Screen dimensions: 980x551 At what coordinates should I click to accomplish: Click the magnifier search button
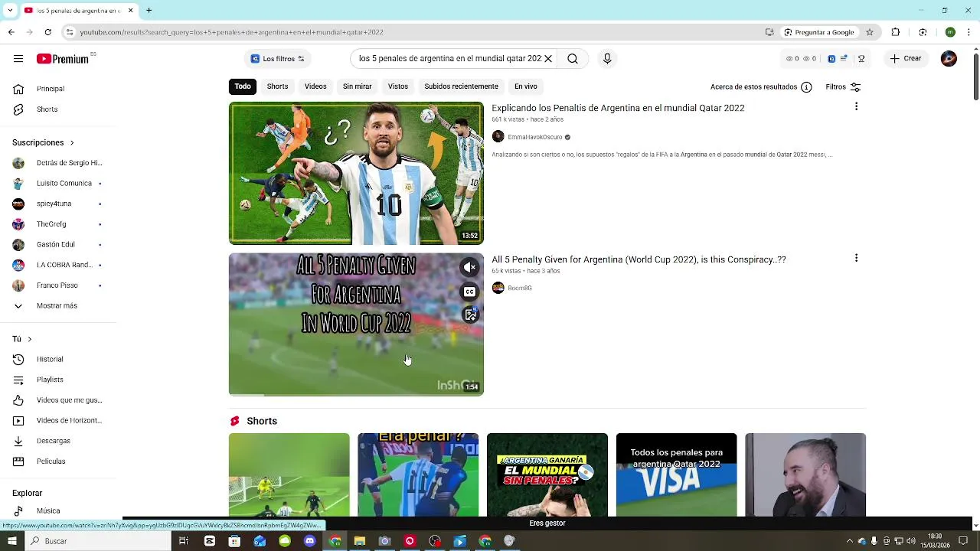point(573,59)
